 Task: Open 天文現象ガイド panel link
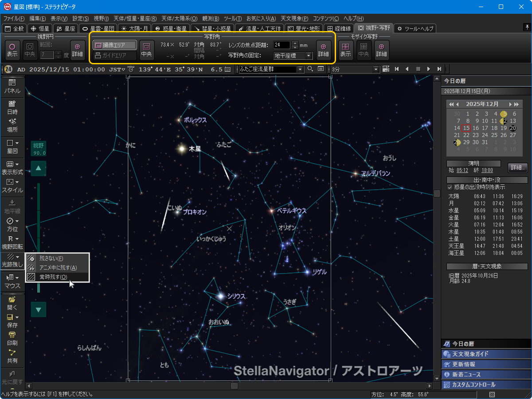point(470,354)
